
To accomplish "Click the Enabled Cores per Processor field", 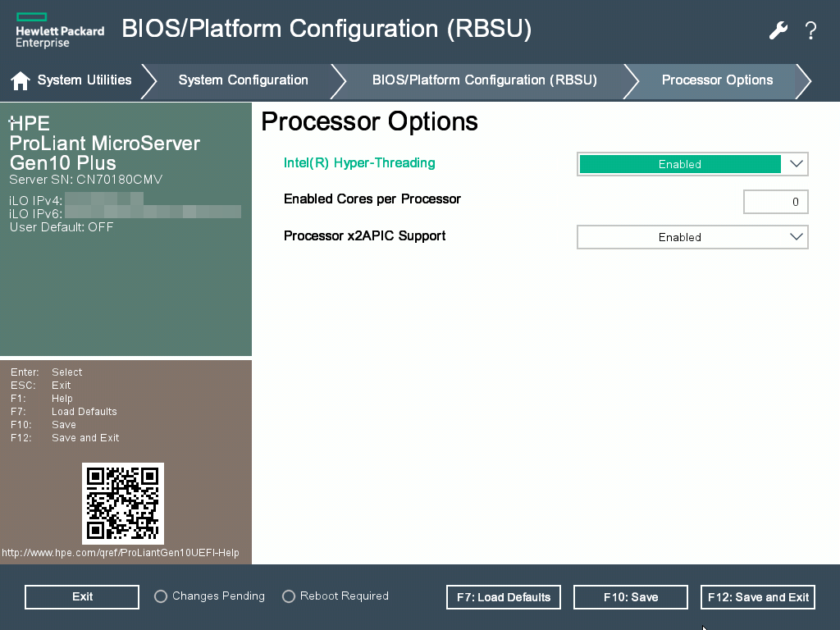I will (776, 202).
